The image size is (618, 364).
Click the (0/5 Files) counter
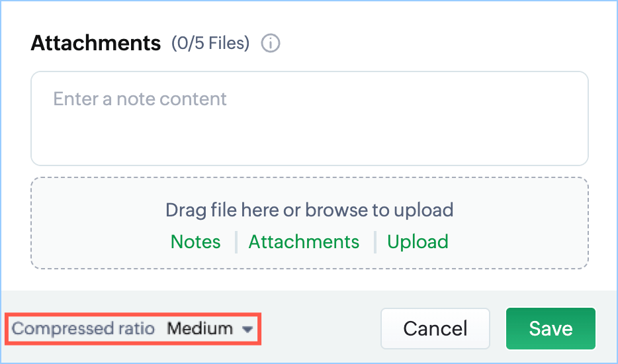[210, 44]
